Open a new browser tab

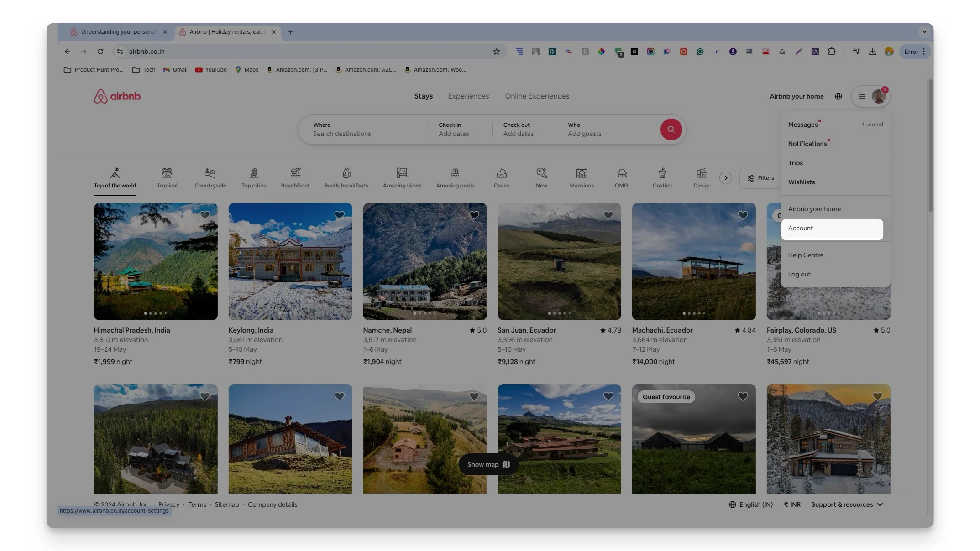[290, 32]
